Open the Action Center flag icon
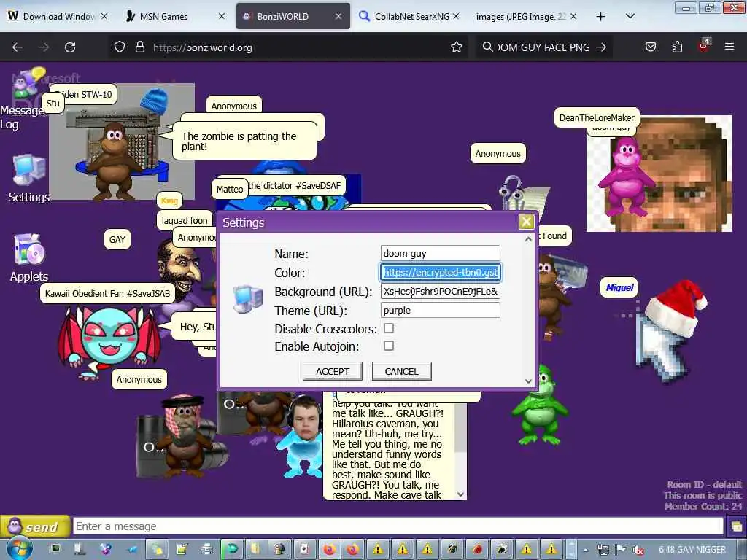Screen dimensions: 747x560 pos(620,550)
